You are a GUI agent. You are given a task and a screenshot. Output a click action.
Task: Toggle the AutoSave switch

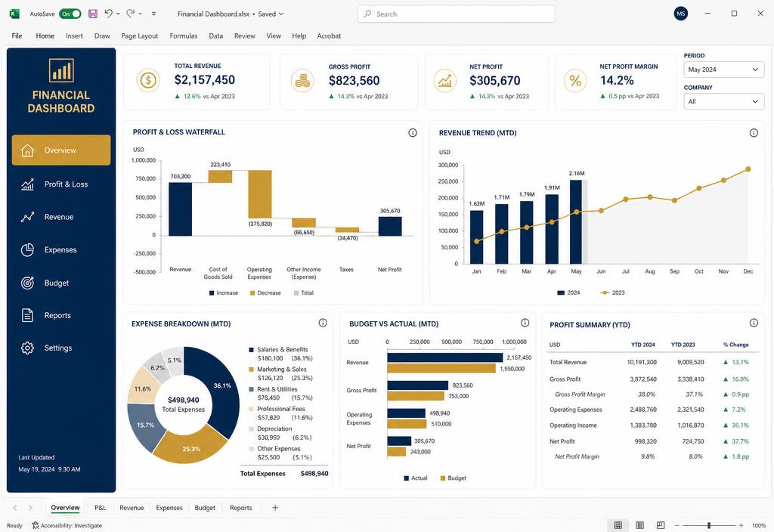70,14
